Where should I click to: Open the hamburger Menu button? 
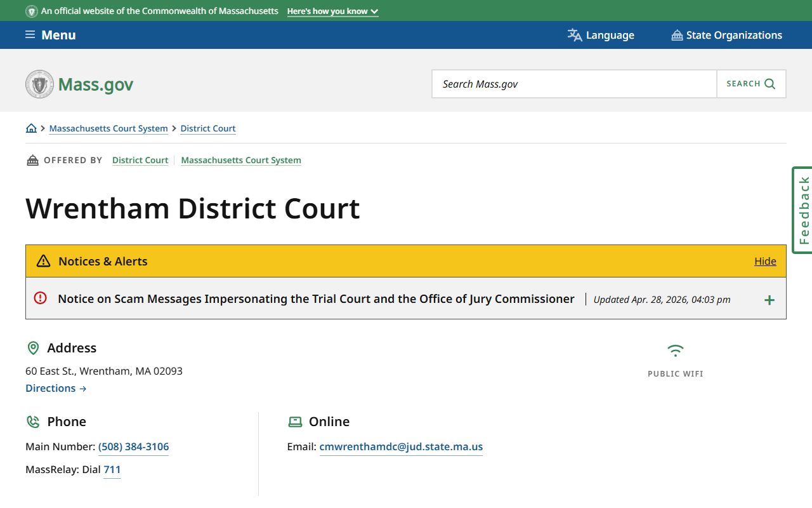coord(50,35)
